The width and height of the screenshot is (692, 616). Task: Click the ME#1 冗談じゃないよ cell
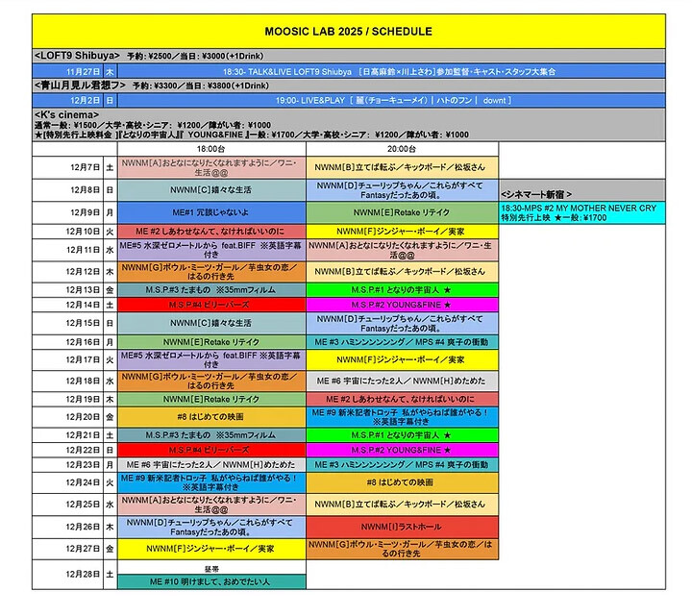(x=211, y=212)
